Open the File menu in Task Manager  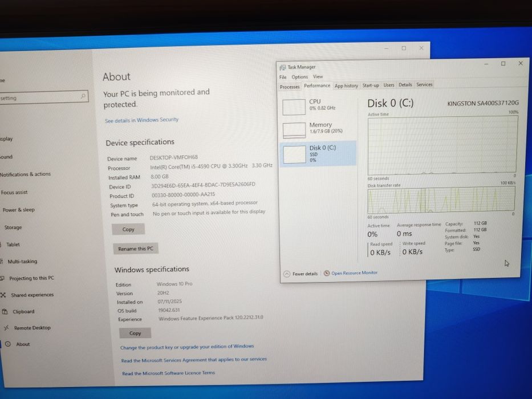click(x=283, y=77)
